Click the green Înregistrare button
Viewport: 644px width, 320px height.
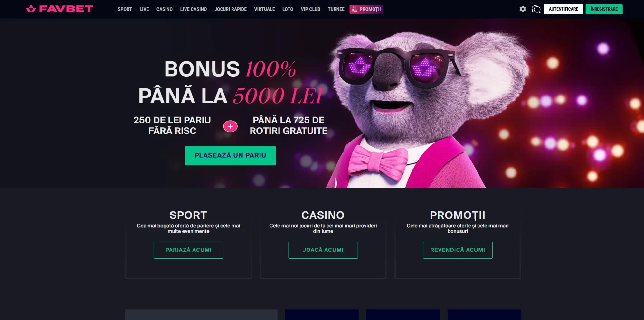pyautogui.click(x=604, y=9)
